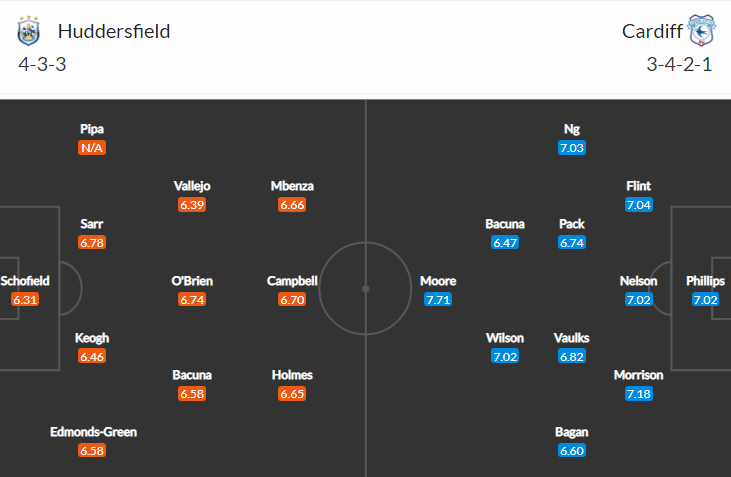Open player Edmonds-Green's name

click(93, 432)
